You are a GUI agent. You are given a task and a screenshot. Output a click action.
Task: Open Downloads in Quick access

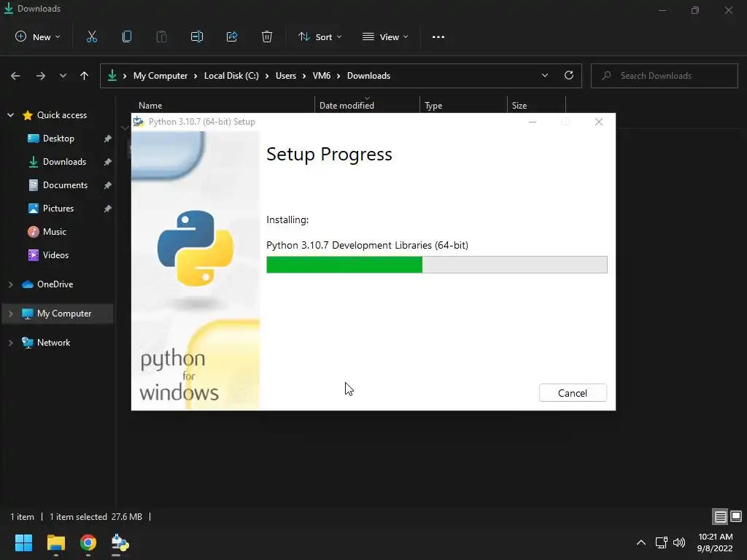[x=64, y=162]
